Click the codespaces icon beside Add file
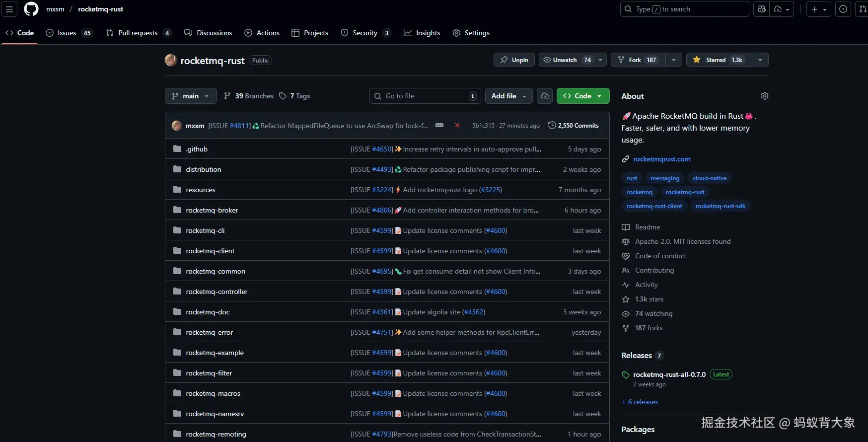 tap(545, 96)
